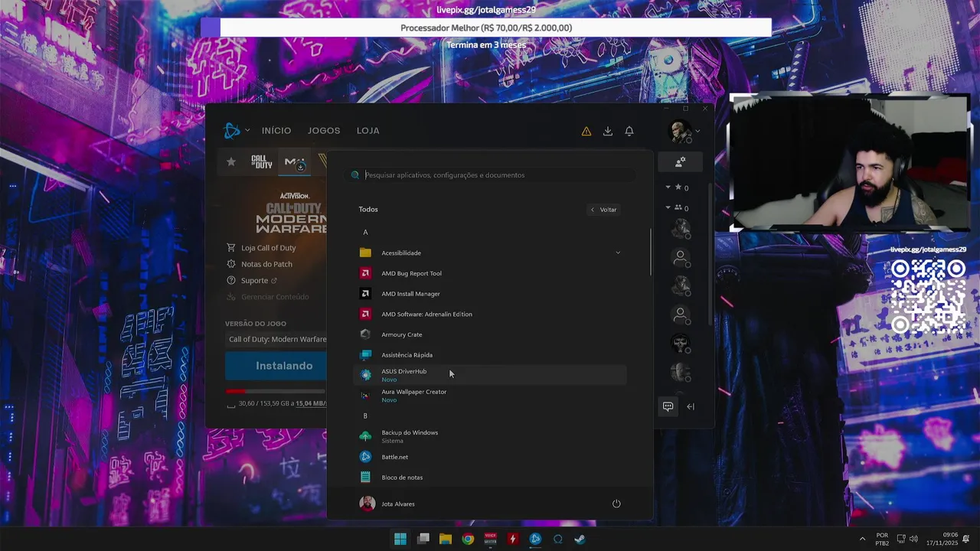Launch AMD Bug Report Tool
The height and width of the screenshot is (551, 980).
coord(490,273)
